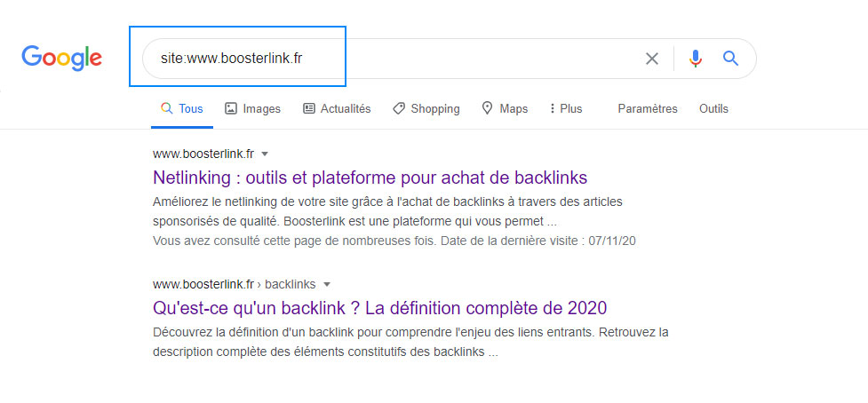Expand the Plus menu
868x403 pixels.
pos(566,109)
